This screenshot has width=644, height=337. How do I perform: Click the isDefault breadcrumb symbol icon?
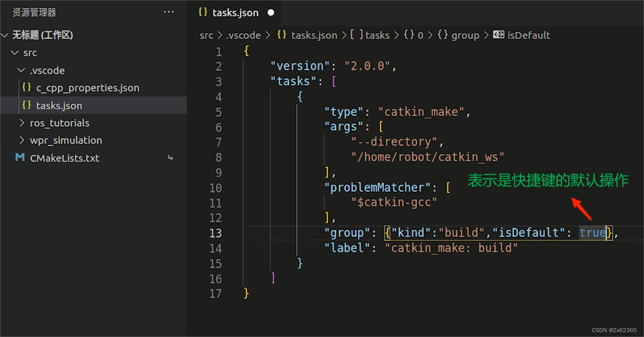tap(499, 35)
